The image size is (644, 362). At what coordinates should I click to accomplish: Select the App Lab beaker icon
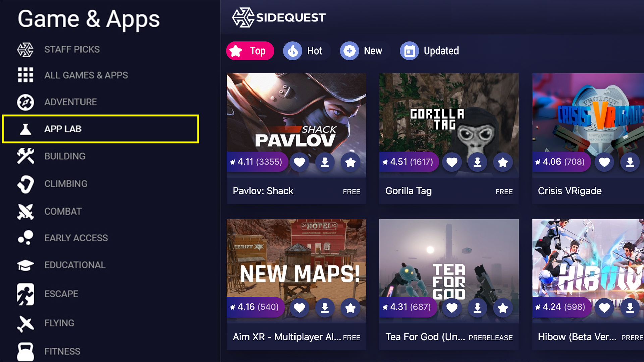[x=24, y=129]
